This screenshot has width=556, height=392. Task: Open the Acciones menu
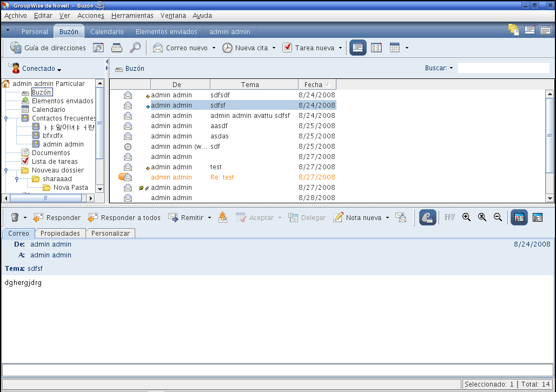click(91, 16)
